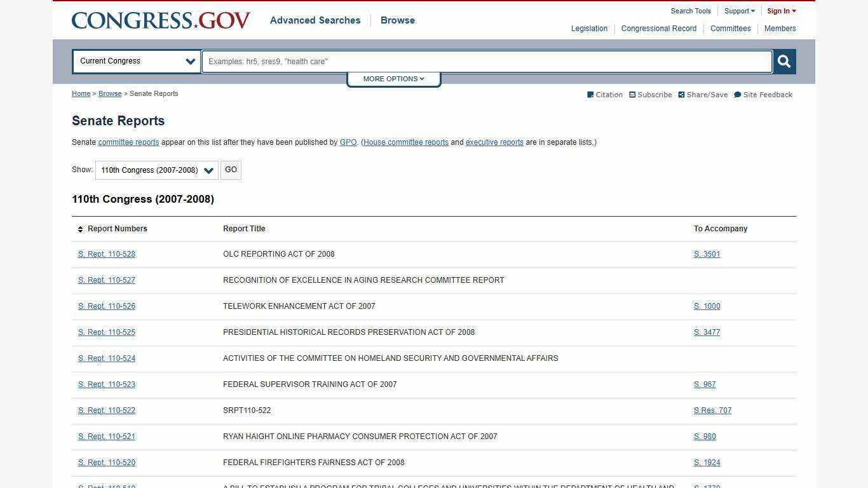Follow the link to bill S. 3501
Screen dimensions: 868x488
click(707, 254)
